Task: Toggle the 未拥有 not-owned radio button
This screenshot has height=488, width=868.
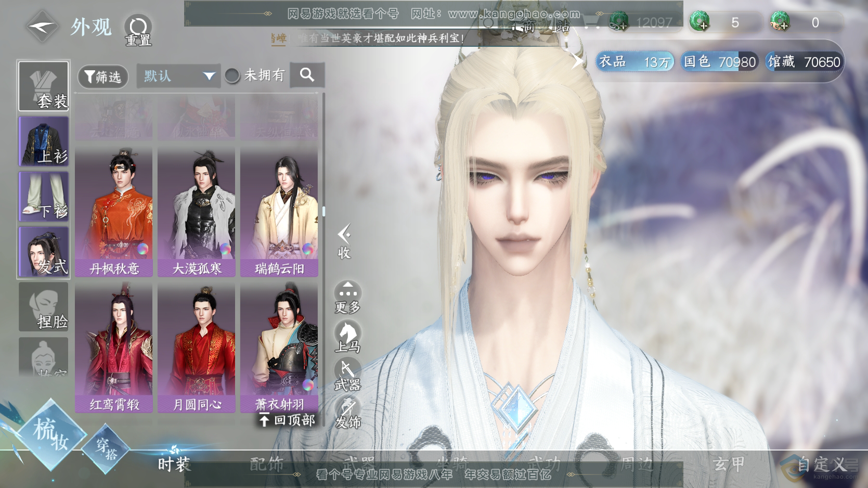Action: coord(232,76)
